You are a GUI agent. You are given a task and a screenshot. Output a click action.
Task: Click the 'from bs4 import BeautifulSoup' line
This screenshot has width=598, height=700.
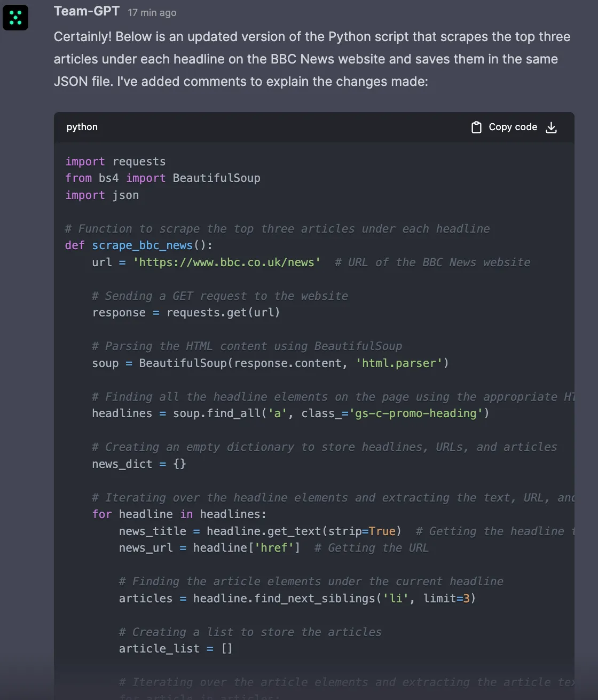163,178
